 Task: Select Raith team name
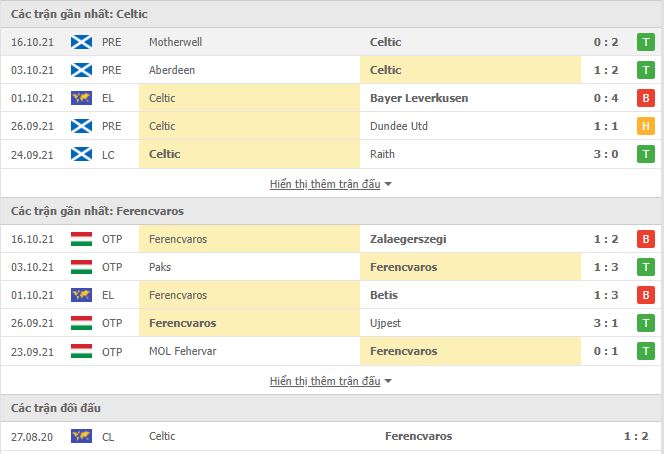click(382, 154)
